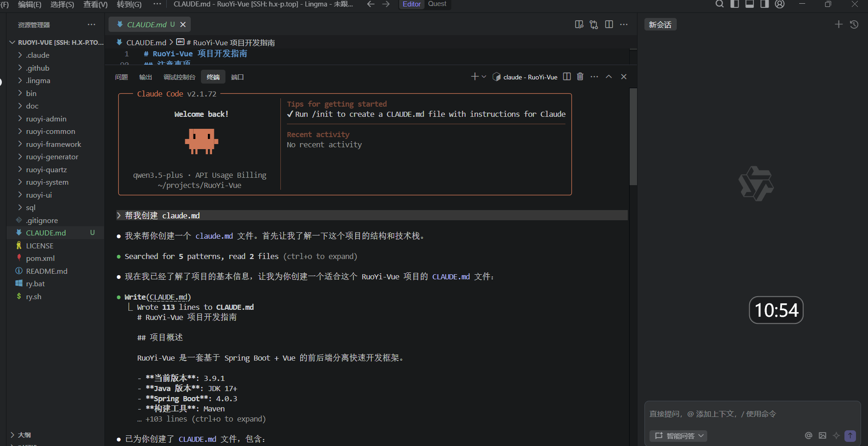Open editor more actions ellipsis
Viewport: 868px width, 446px height.
[x=624, y=24]
